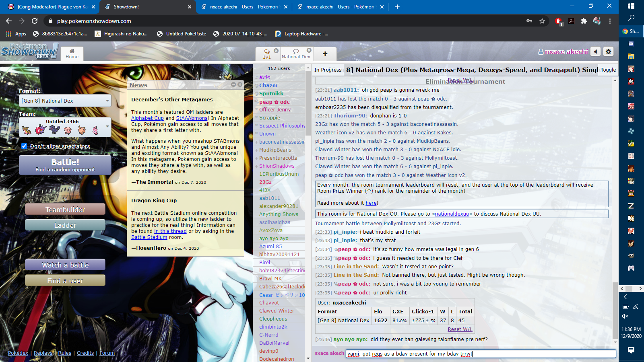Open the Forum footer link

click(x=107, y=353)
